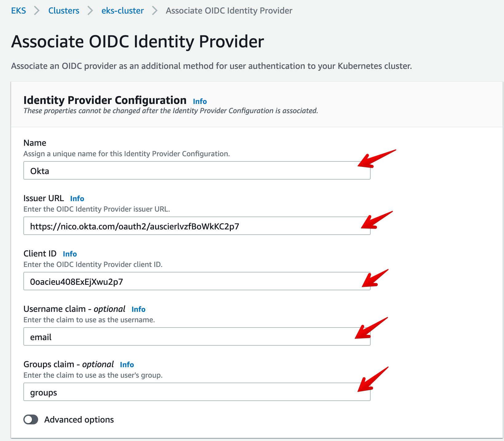Click the Groups claim input field
Viewport: 504px width, 441px height.
click(x=197, y=392)
